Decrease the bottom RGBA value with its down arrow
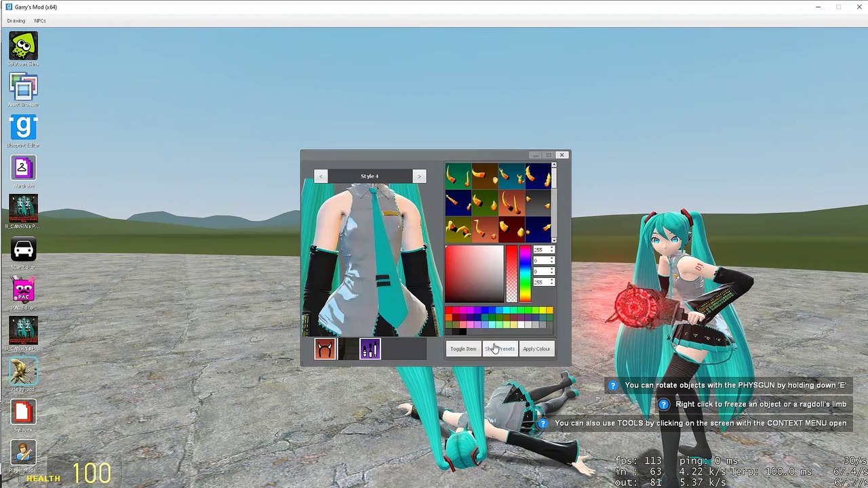 (x=552, y=285)
